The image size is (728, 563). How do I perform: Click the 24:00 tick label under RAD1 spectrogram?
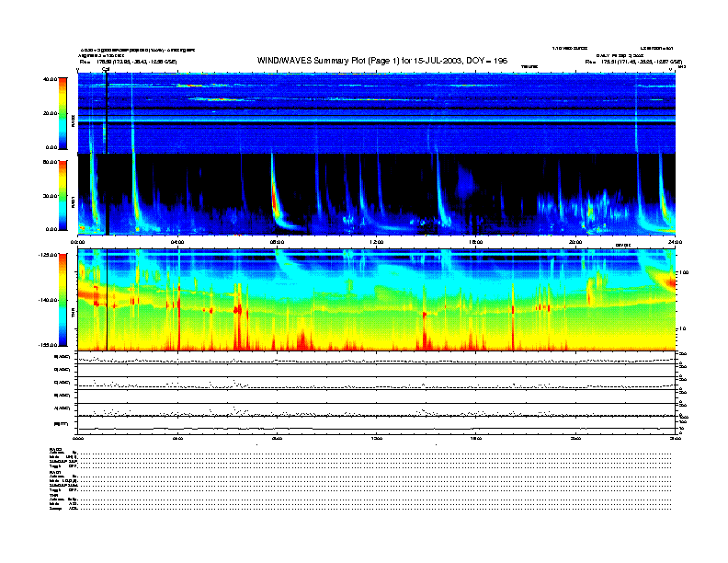click(x=675, y=242)
